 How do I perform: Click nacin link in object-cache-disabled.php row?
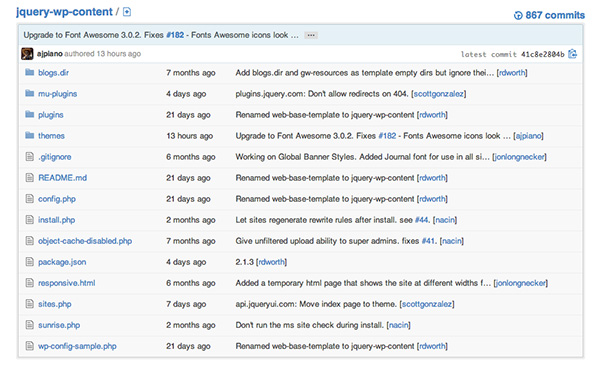[452, 241]
